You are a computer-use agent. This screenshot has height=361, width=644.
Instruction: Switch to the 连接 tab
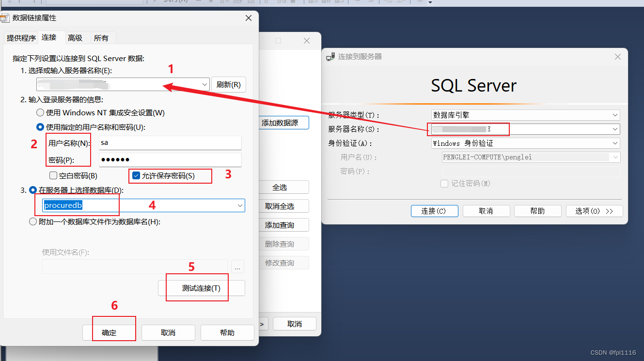tap(49, 37)
